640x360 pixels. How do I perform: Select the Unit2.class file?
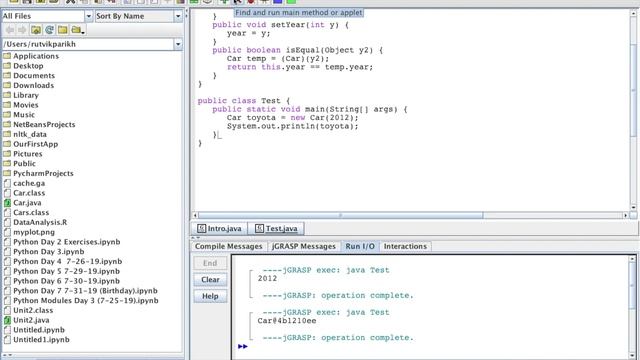pyautogui.click(x=33, y=311)
